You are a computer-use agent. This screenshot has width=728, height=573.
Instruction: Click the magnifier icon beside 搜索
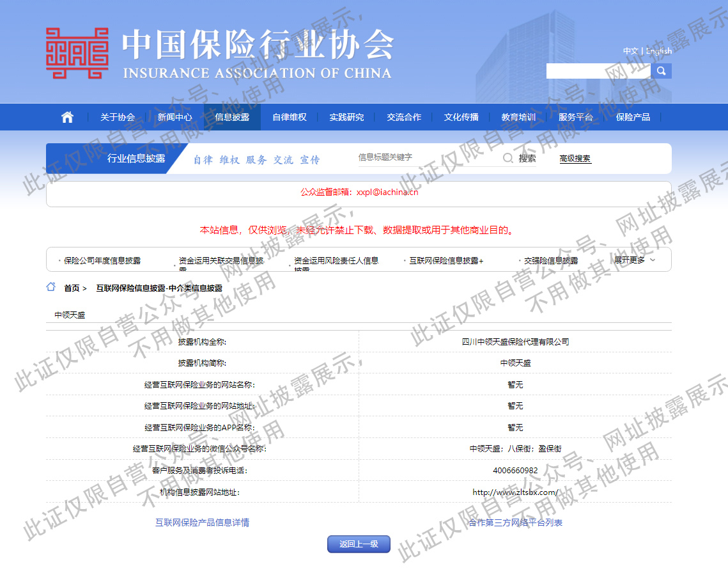click(508, 158)
